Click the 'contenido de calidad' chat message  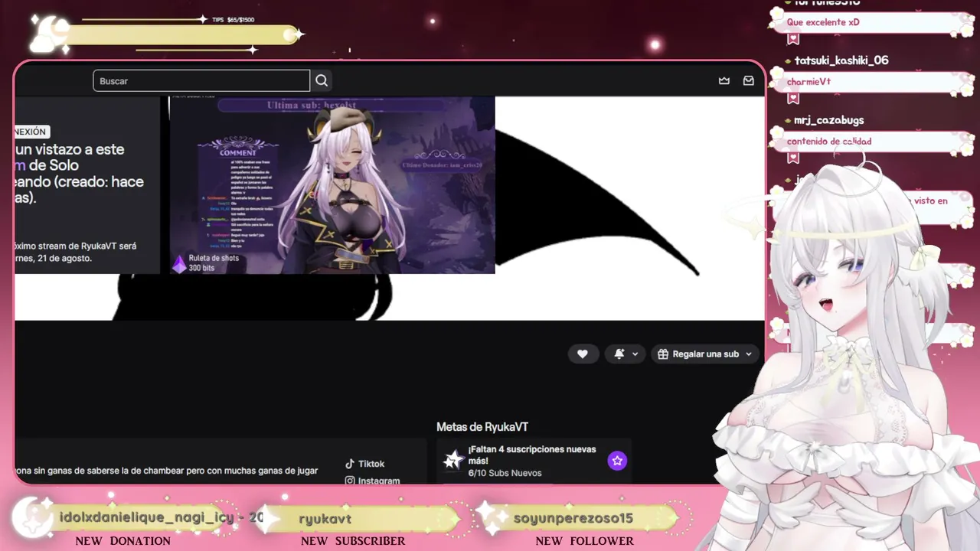(829, 142)
